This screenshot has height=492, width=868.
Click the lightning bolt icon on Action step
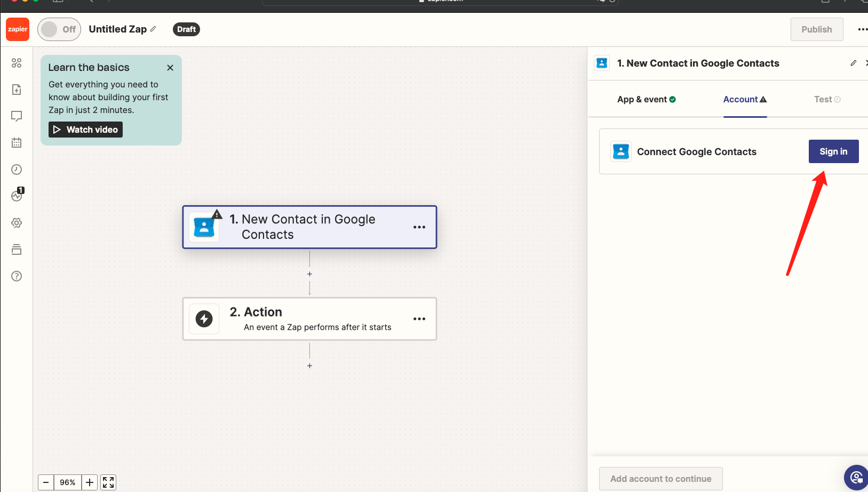pos(204,319)
